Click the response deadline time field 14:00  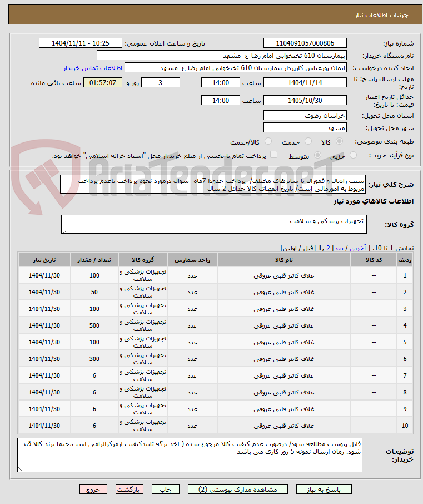pyautogui.click(x=221, y=82)
